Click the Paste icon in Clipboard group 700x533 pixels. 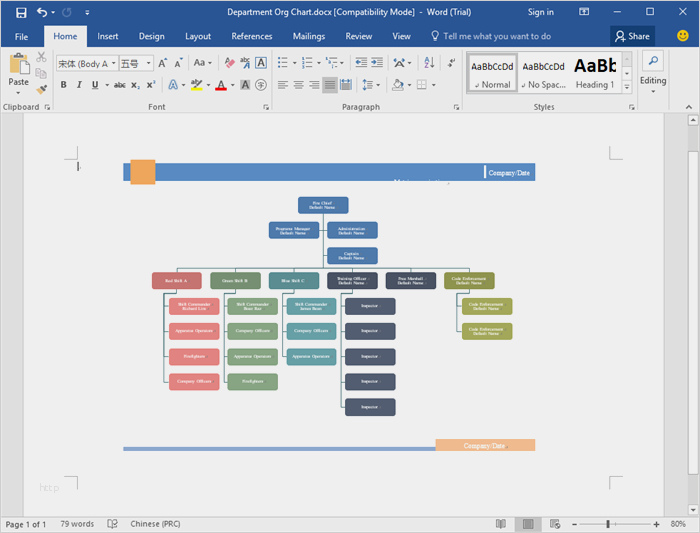point(19,66)
